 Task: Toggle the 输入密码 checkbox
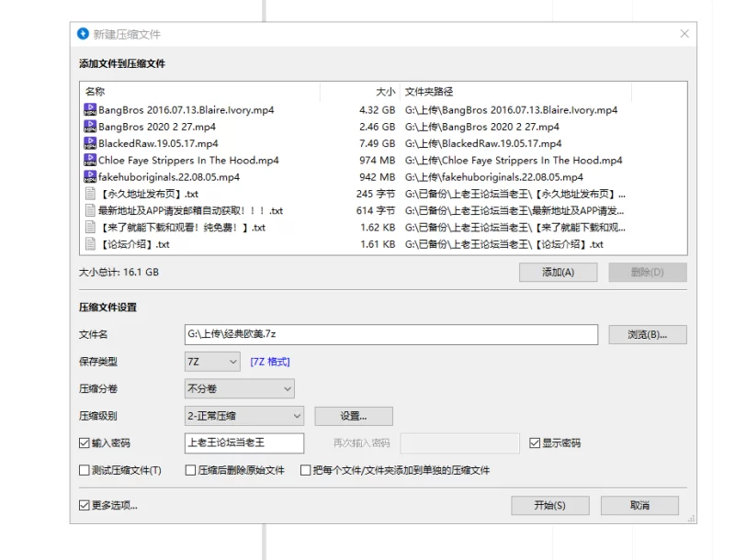coord(85,442)
